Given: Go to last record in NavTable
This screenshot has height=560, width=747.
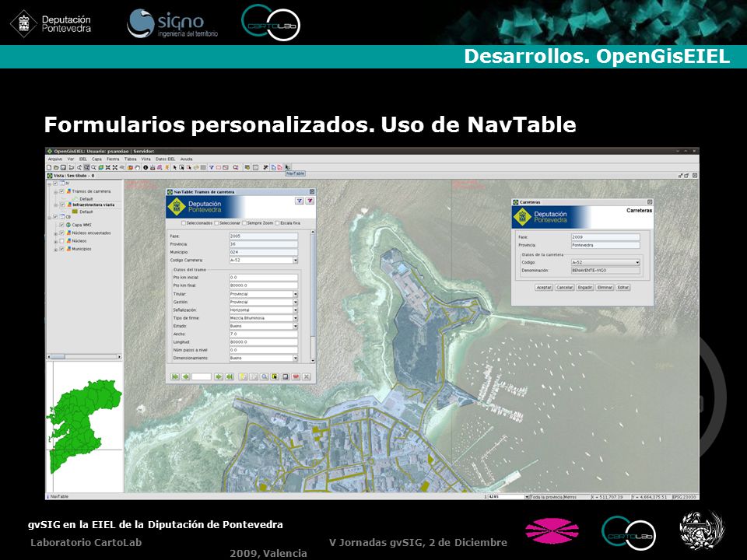Looking at the screenshot, I should pos(229,376).
